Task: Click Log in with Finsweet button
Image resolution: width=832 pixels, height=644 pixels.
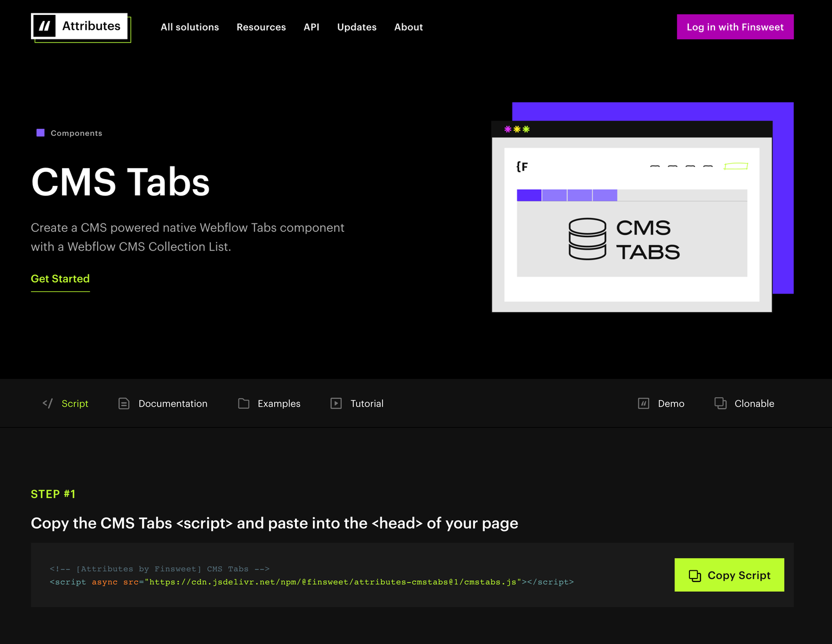Action: click(x=735, y=27)
